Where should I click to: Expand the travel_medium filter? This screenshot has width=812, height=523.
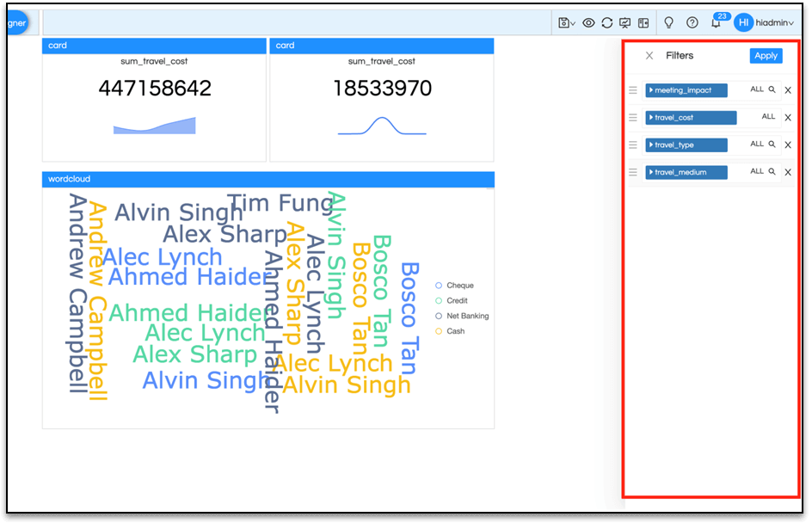pyautogui.click(x=686, y=172)
